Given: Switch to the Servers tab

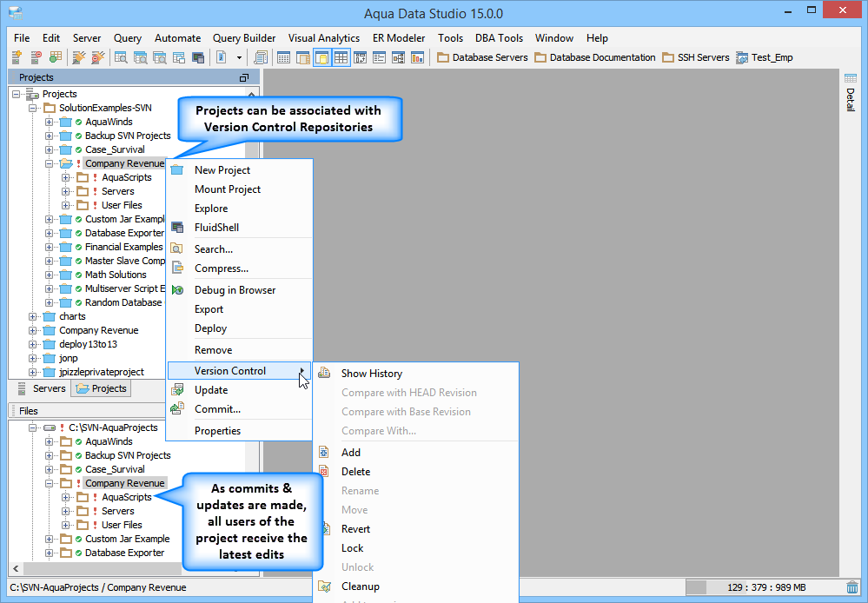Looking at the screenshot, I should click(42, 388).
